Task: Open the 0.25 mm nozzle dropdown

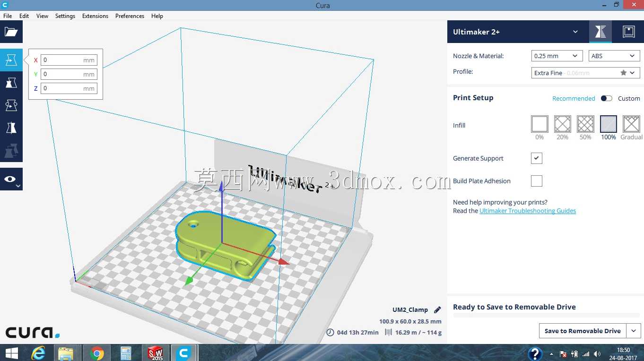Action: tap(557, 56)
